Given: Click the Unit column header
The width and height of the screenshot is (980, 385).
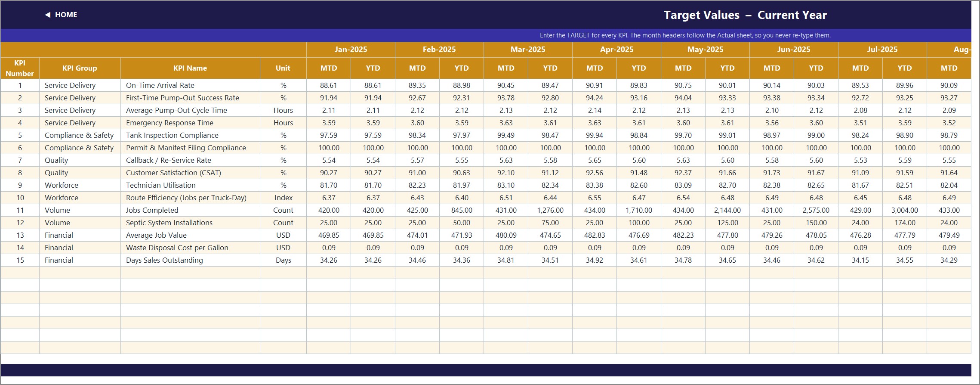Looking at the screenshot, I should click(x=283, y=68).
